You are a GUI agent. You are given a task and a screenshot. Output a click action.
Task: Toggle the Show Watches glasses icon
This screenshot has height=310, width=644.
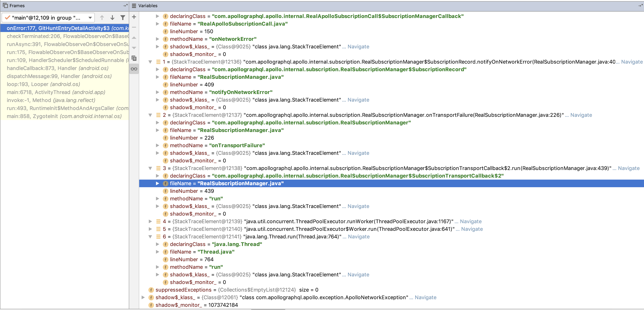[134, 69]
